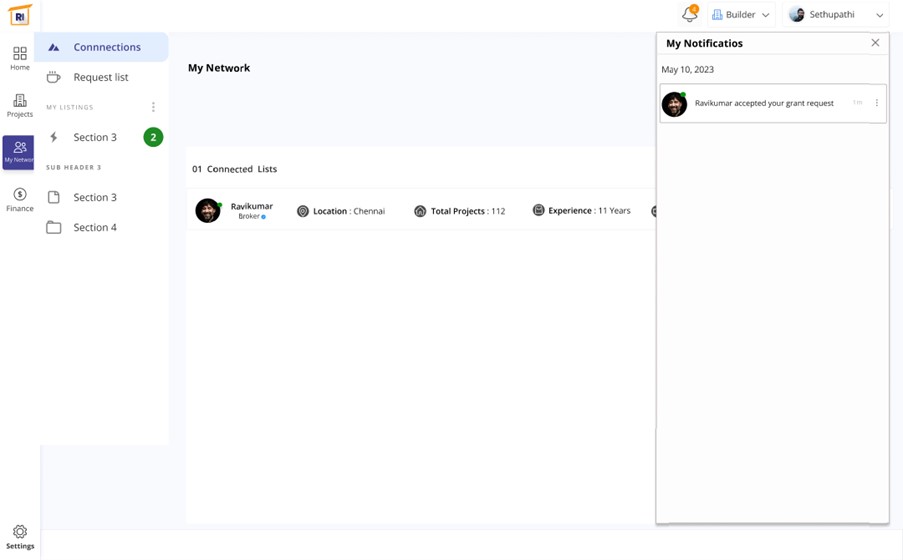Click the Location target icon

[303, 211]
